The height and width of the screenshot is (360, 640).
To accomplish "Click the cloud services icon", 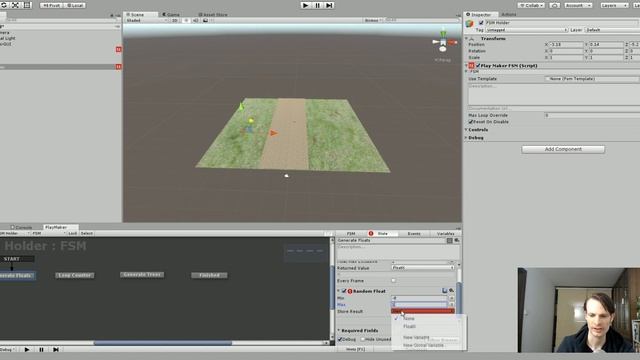I will pyautogui.click(x=555, y=5).
